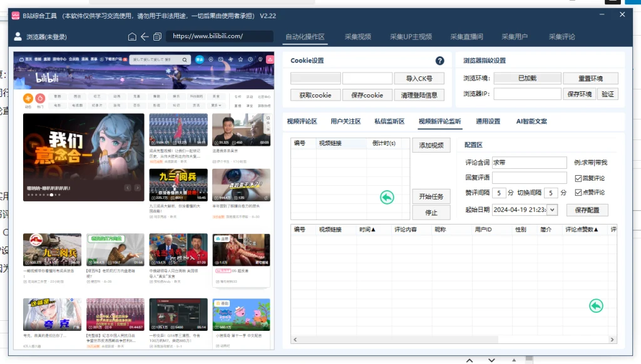This screenshot has height=364, width=641.
Task: Click the URL field showing https://www.bilibili.com/
Action: point(220,36)
